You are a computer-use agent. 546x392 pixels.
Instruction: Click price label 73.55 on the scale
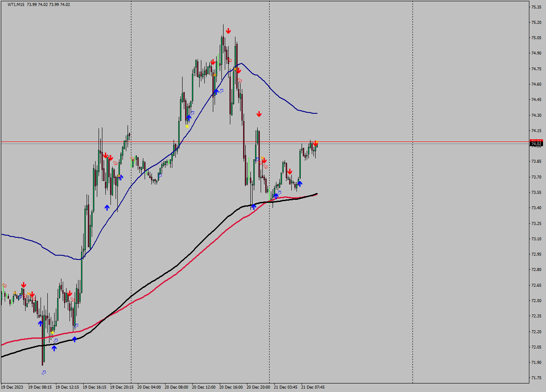(536, 193)
